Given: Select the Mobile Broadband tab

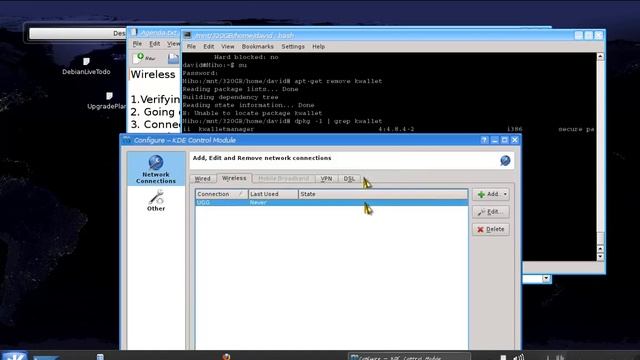Looking at the screenshot, I should tap(283, 179).
